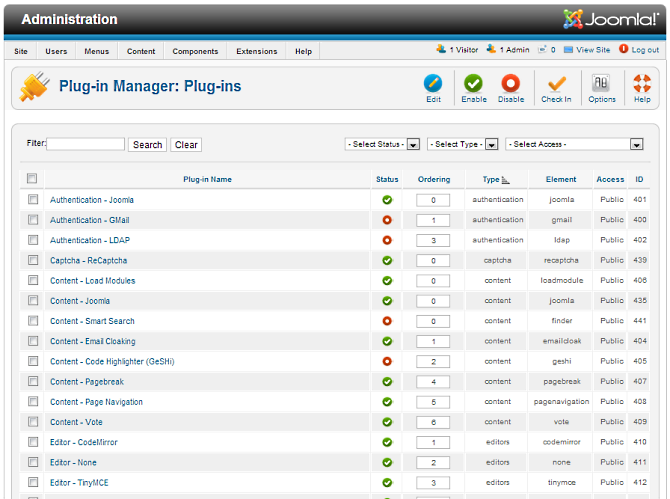
Task: Open the Select Status dropdown
Action: (x=382, y=144)
